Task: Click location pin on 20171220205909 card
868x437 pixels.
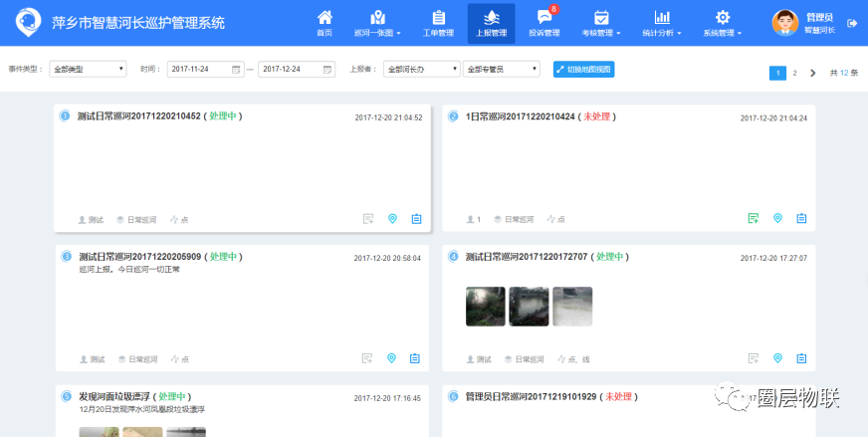Action: [391, 358]
